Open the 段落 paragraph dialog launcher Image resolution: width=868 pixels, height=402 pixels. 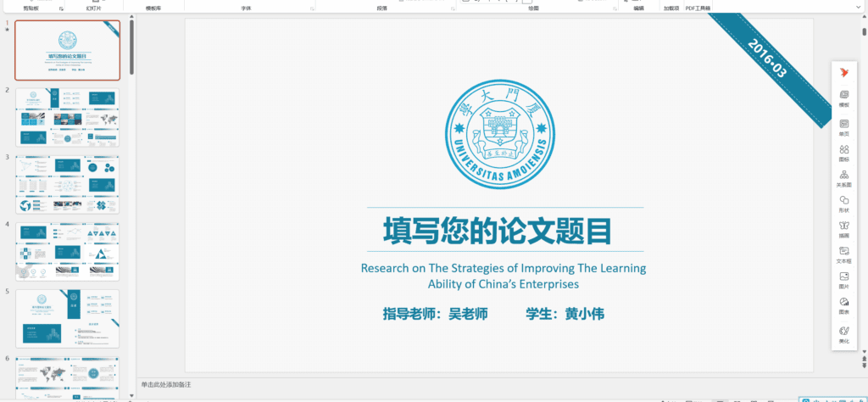pyautogui.click(x=453, y=8)
